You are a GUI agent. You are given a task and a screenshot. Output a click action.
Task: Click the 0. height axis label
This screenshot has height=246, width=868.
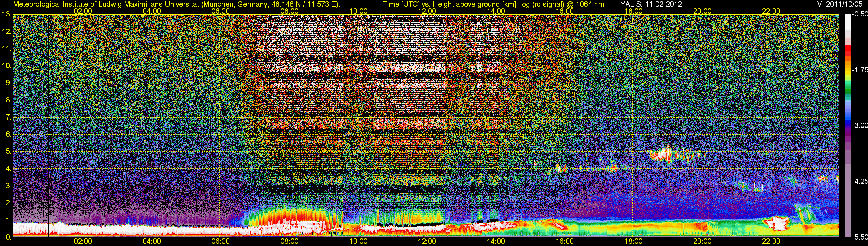[x=8, y=237]
